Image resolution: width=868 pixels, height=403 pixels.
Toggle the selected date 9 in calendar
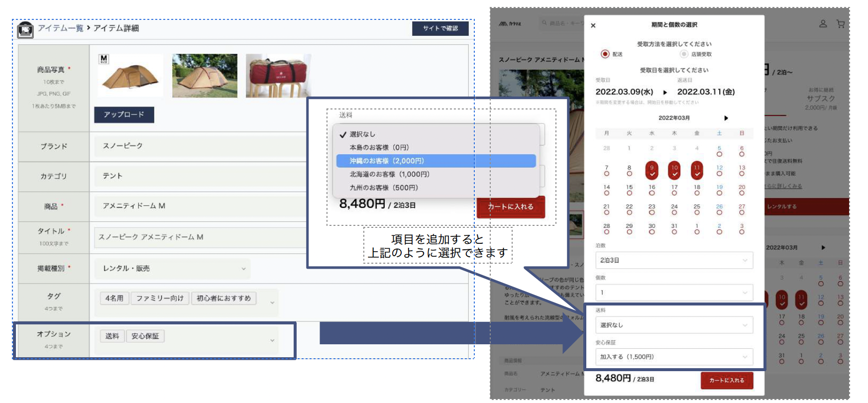(651, 170)
